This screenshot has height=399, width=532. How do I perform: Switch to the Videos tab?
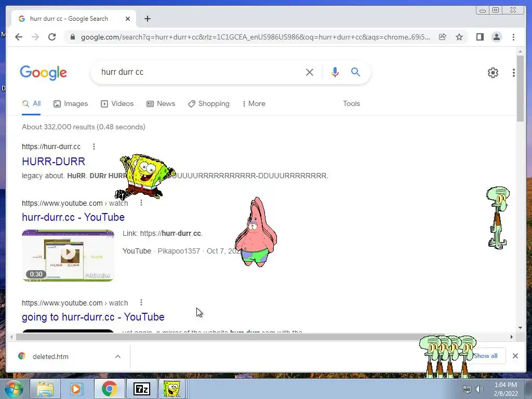pyautogui.click(x=117, y=104)
